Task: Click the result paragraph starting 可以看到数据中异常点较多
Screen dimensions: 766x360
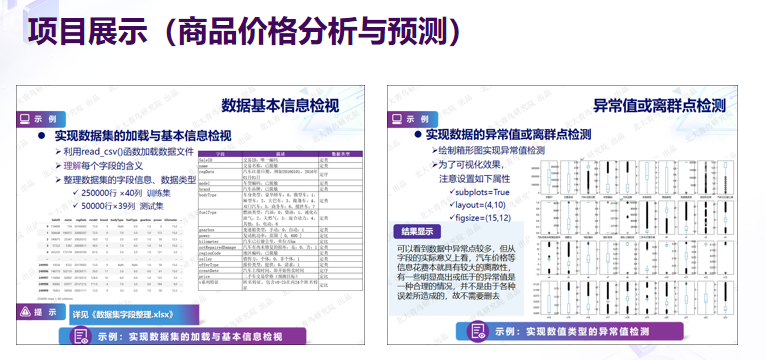Action: tap(455, 273)
